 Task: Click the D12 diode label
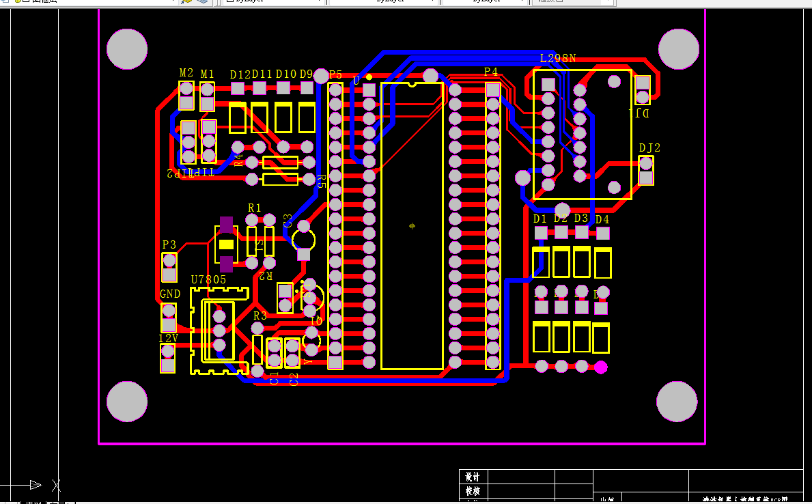[240, 74]
